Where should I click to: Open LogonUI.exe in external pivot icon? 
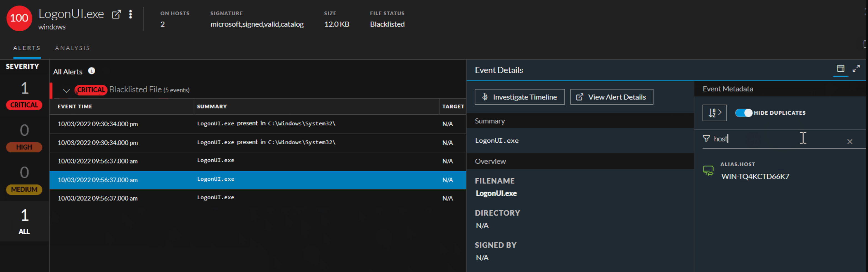(x=116, y=14)
